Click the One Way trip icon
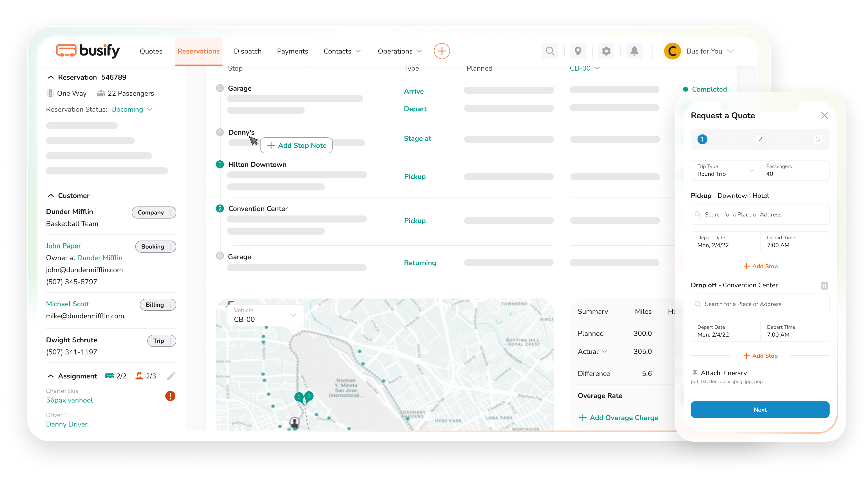 click(50, 93)
